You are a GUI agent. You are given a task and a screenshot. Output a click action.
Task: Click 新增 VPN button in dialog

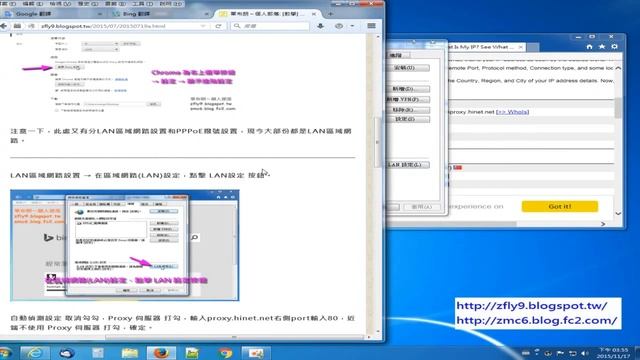click(x=408, y=100)
